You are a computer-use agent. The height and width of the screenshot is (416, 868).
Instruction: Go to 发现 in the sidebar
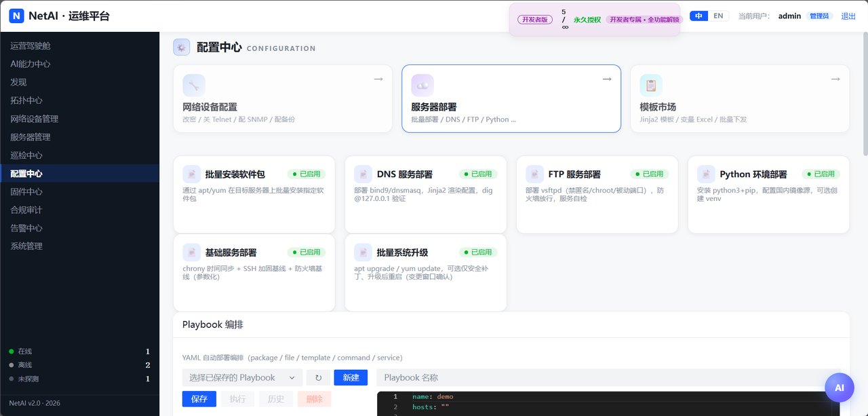coord(79,82)
